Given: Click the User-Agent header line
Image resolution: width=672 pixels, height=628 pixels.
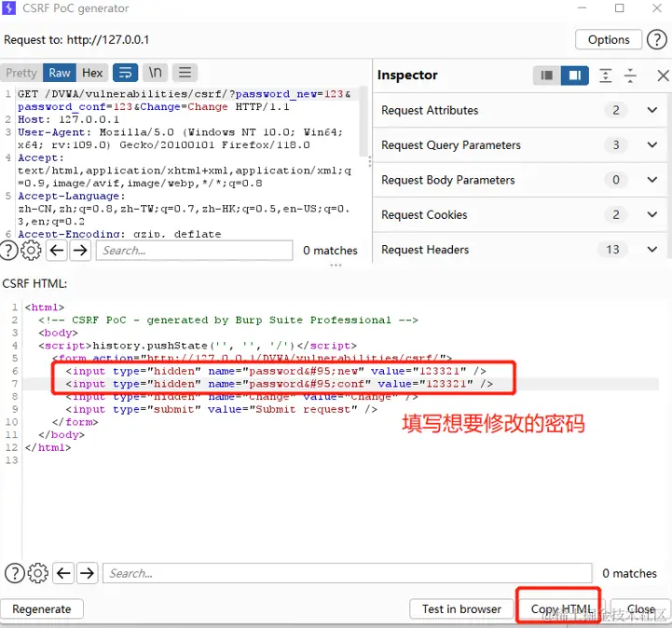Looking at the screenshot, I should tap(181, 139).
